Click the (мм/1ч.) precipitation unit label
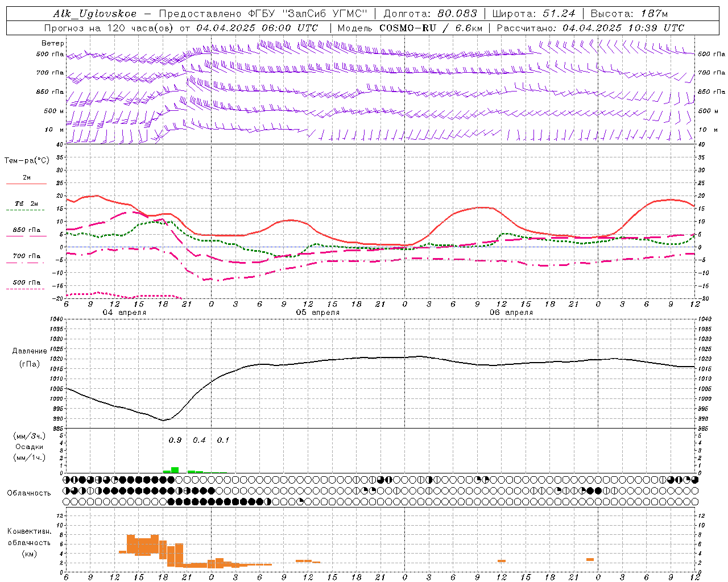 point(30,458)
